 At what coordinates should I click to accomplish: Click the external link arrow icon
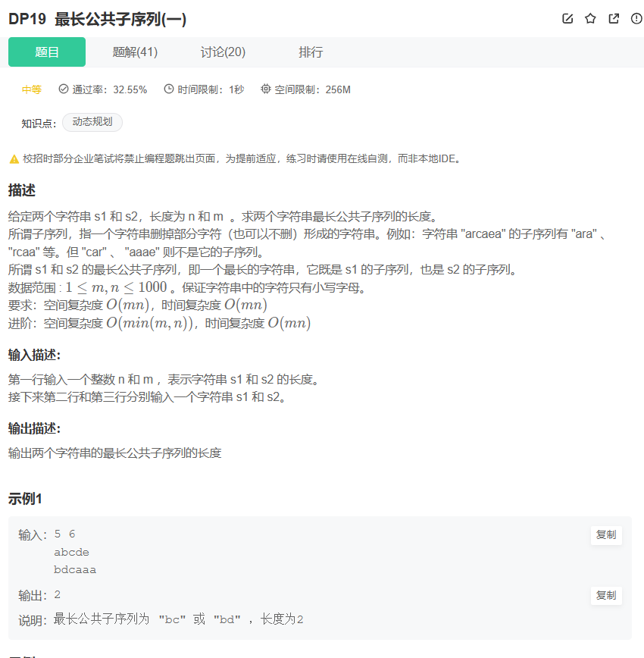(614, 19)
